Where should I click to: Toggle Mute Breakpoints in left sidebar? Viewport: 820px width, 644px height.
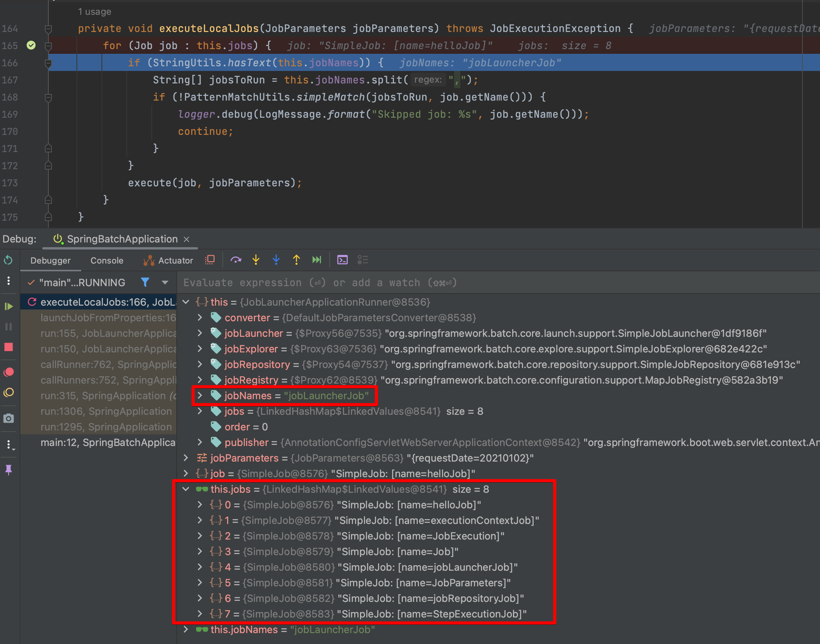click(x=9, y=393)
